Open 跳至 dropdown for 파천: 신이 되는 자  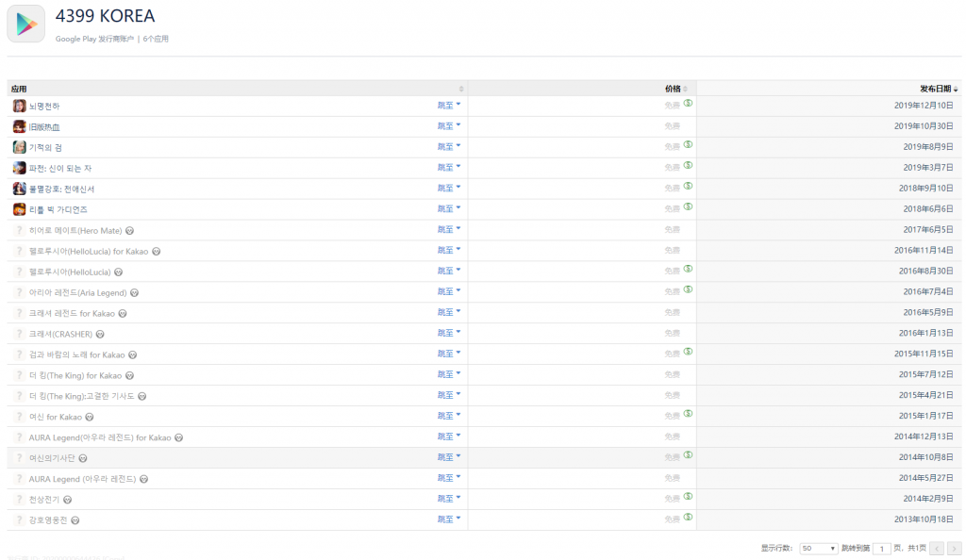click(449, 168)
